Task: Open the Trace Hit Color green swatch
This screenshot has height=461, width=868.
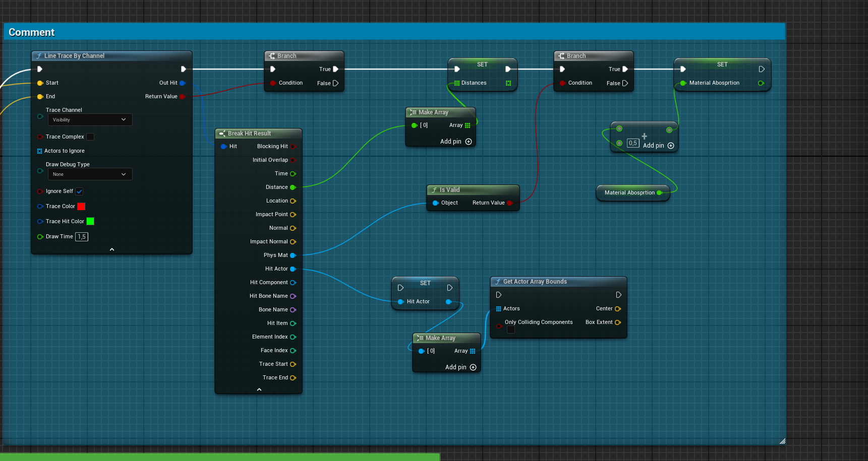Action: click(x=90, y=221)
